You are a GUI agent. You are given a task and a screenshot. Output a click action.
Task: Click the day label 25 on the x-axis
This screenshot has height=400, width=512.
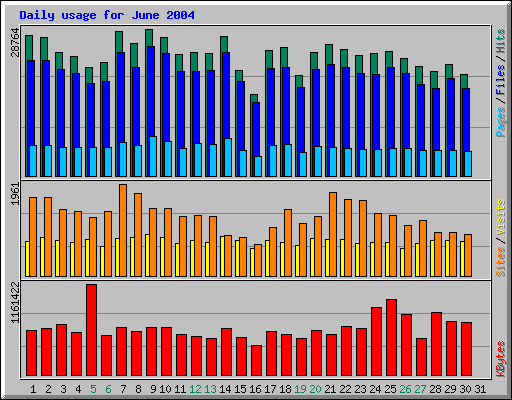pos(390,389)
